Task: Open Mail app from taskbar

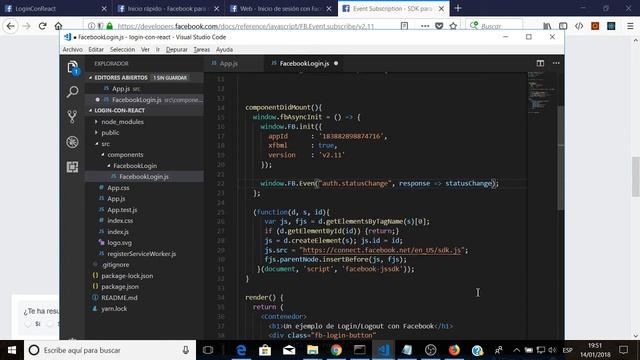Action: click(289, 350)
